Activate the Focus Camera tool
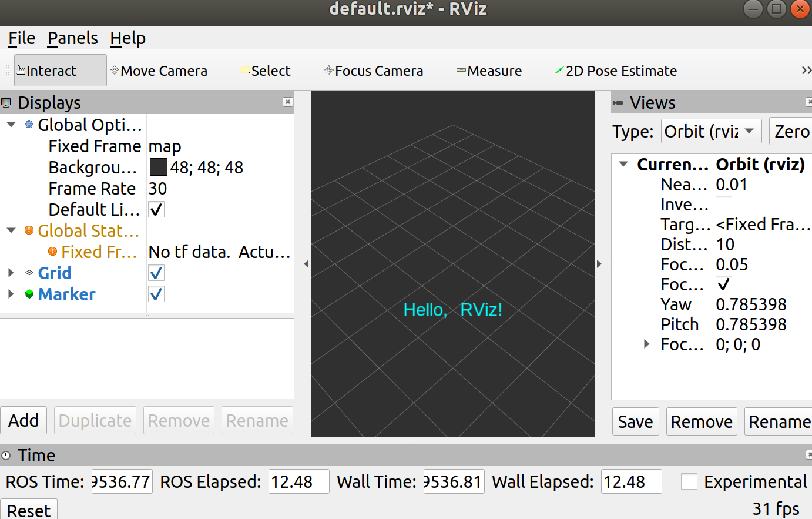The height and width of the screenshot is (519, 812). 373,71
